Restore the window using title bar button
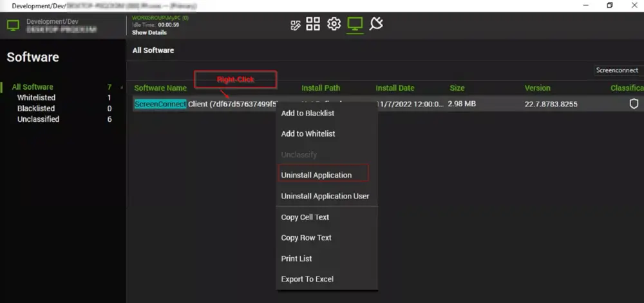644x303 pixels. (x=610, y=5)
